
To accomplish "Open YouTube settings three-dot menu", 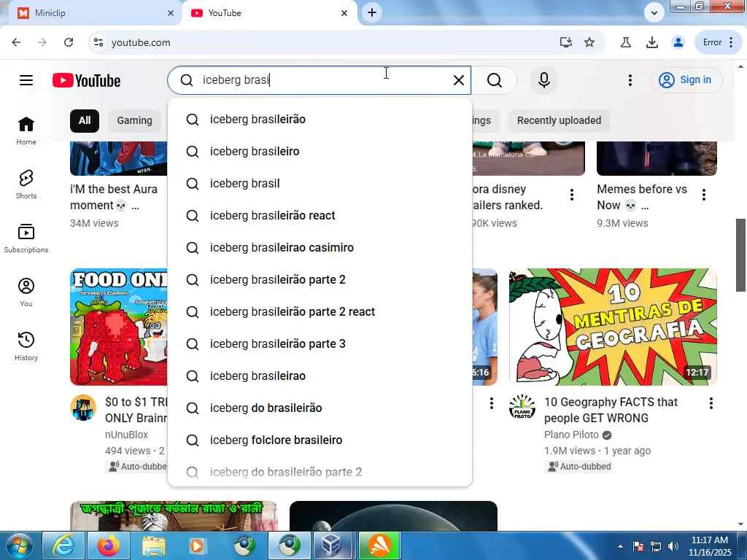I will point(630,80).
